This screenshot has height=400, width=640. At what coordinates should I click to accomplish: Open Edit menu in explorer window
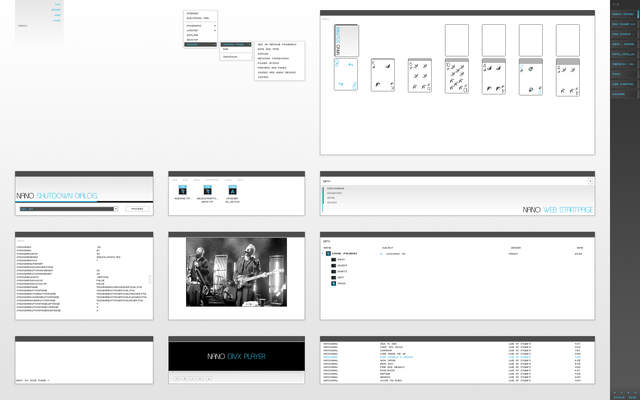(185, 180)
